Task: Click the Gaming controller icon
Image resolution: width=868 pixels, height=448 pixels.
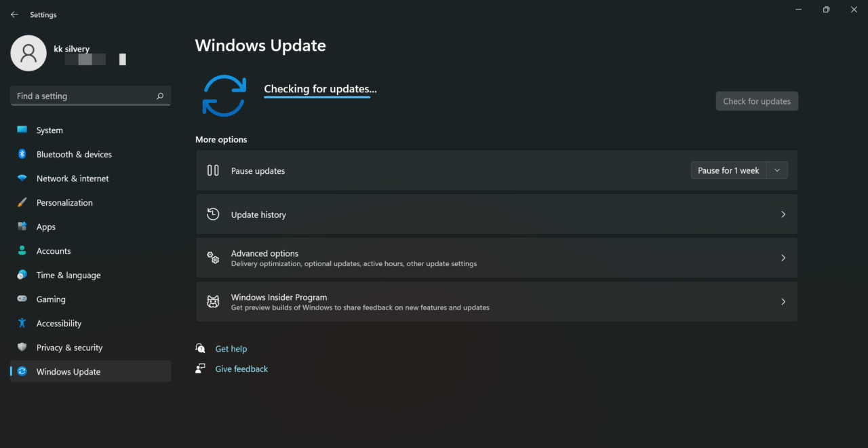Action: 22,299
